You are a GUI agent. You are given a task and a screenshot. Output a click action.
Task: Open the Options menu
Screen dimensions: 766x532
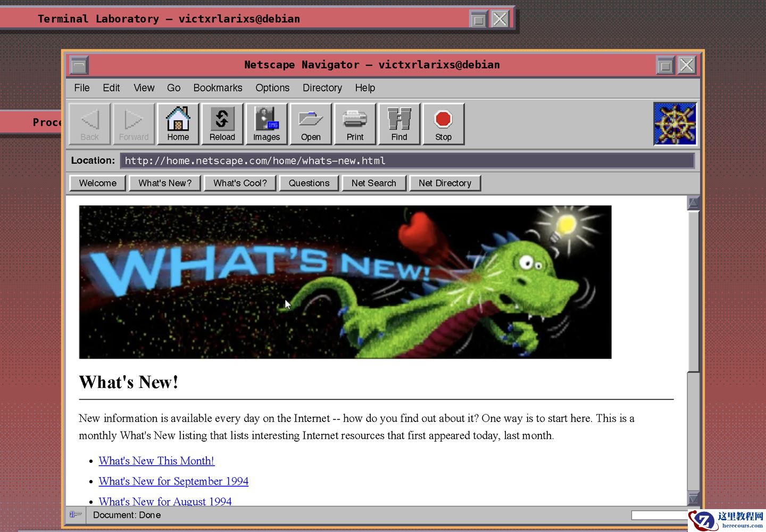point(272,88)
